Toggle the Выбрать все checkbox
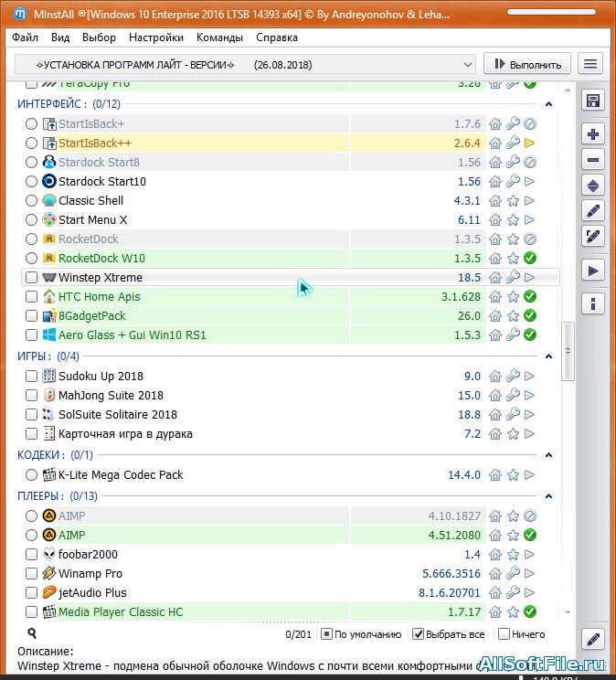 coord(418,634)
